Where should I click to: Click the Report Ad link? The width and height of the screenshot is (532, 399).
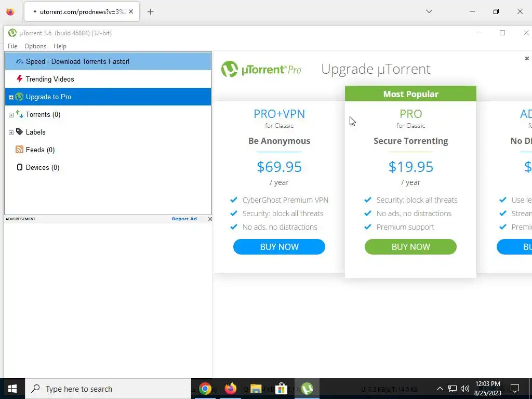184,219
